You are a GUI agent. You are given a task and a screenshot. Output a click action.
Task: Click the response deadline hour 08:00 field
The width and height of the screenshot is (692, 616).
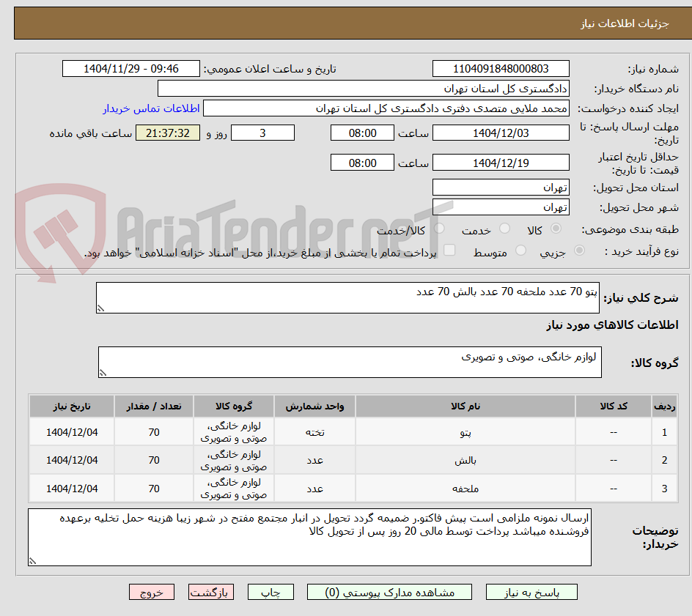(x=362, y=133)
